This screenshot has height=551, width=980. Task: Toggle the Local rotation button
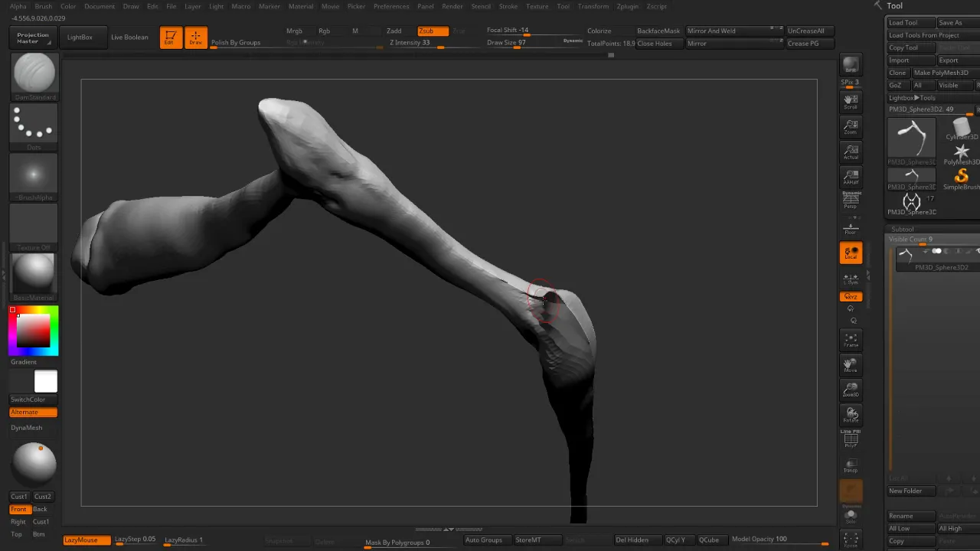851,253
